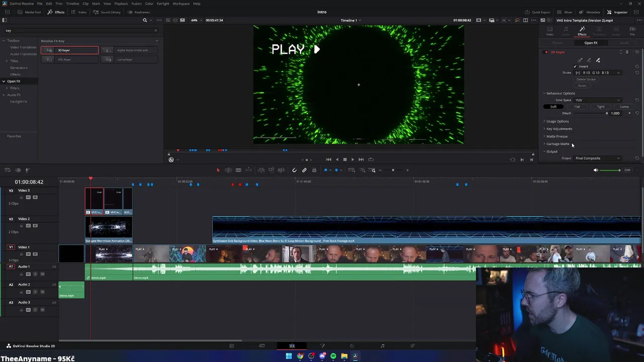This screenshot has height=362, width=644.
Task: Select the Open FX tab in Inspector
Action: tap(591, 43)
